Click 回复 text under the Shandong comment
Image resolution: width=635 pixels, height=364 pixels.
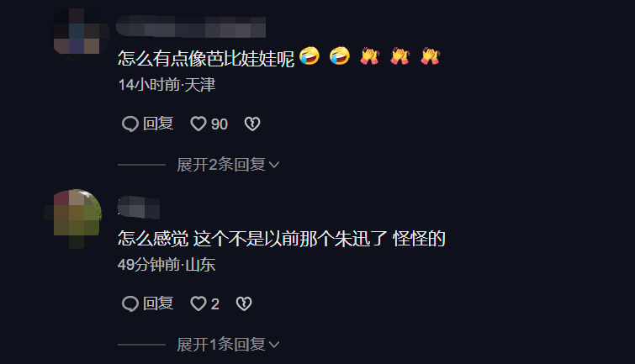pyautogui.click(x=158, y=303)
